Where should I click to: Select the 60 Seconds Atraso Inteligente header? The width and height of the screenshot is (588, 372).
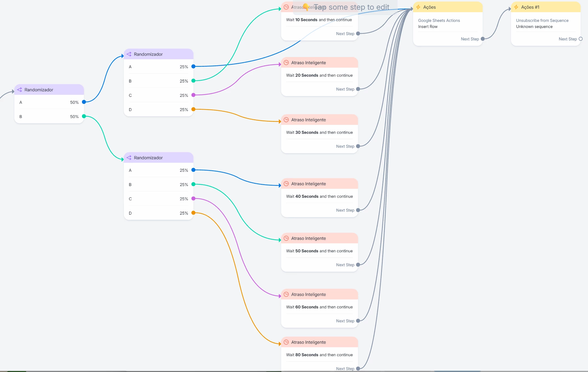[320, 294]
